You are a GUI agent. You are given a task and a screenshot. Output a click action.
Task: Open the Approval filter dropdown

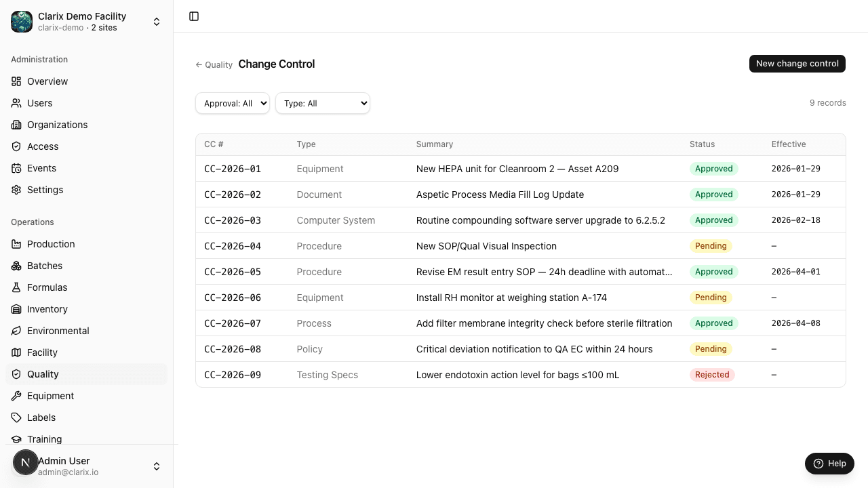233,103
